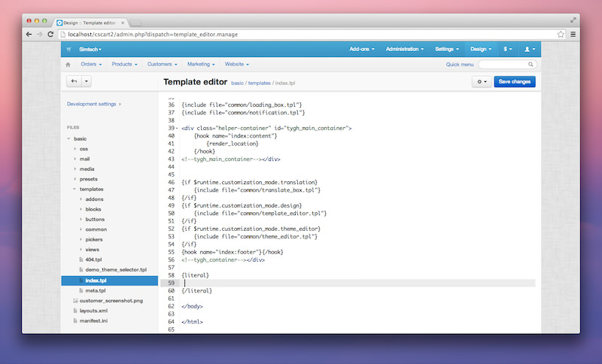
Task: Click the gear settings button
Action: (480, 81)
